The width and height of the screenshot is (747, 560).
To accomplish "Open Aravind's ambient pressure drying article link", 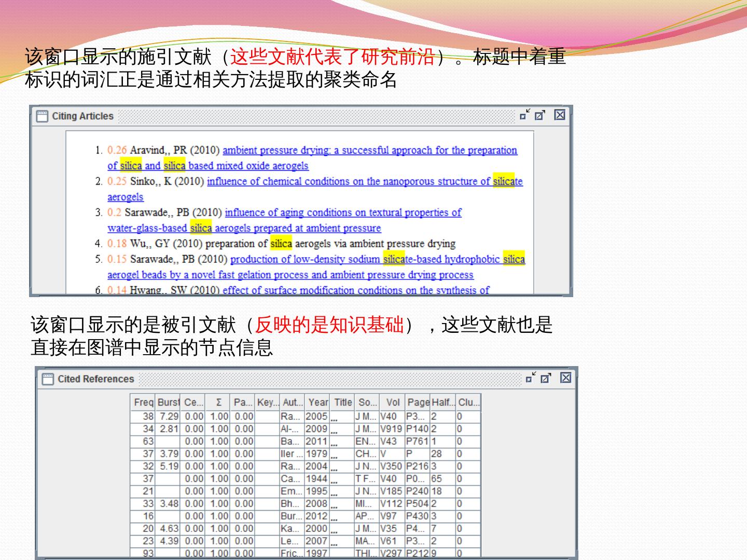I will pyautogui.click(x=369, y=150).
